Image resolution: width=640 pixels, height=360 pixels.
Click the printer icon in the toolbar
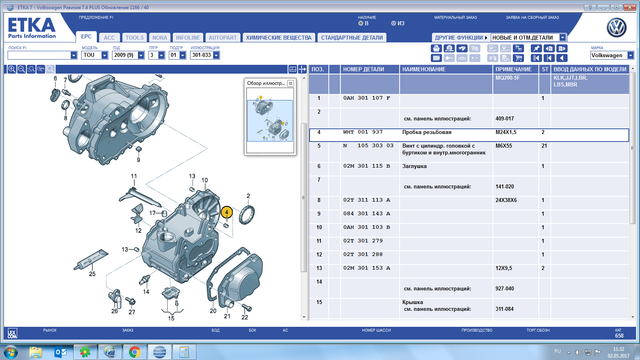click(x=436, y=48)
